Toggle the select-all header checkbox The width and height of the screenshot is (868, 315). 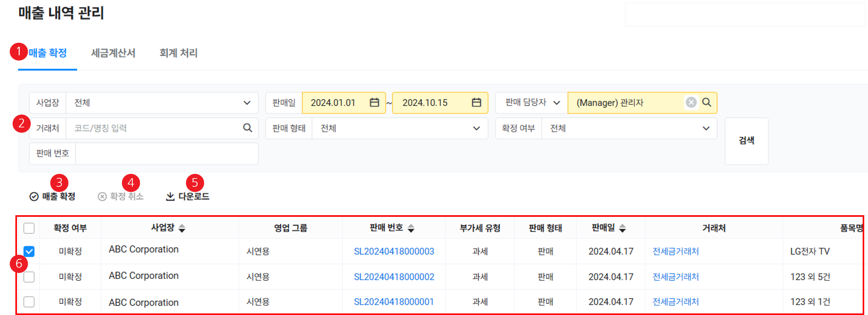pos(29,228)
